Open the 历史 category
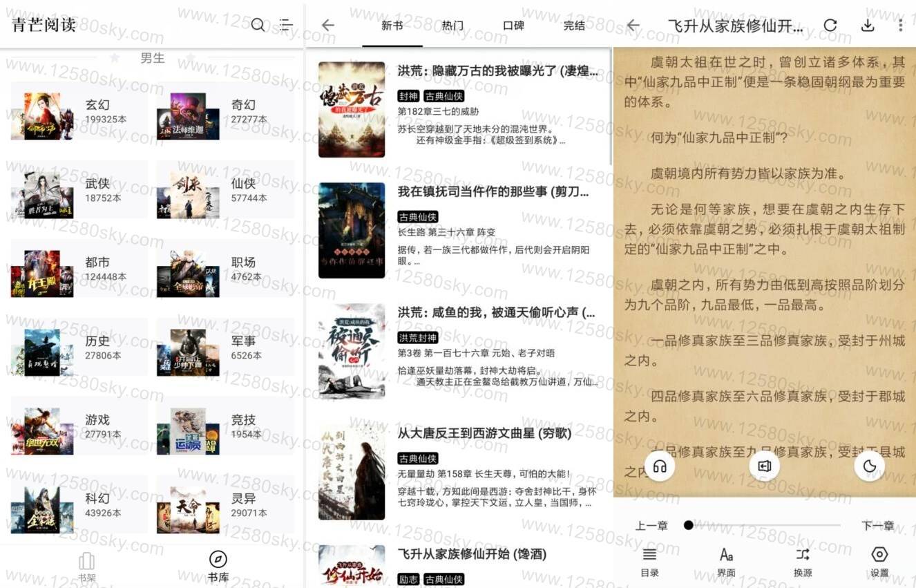This screenshot has height=588, width=916. (x=79, y=348)
